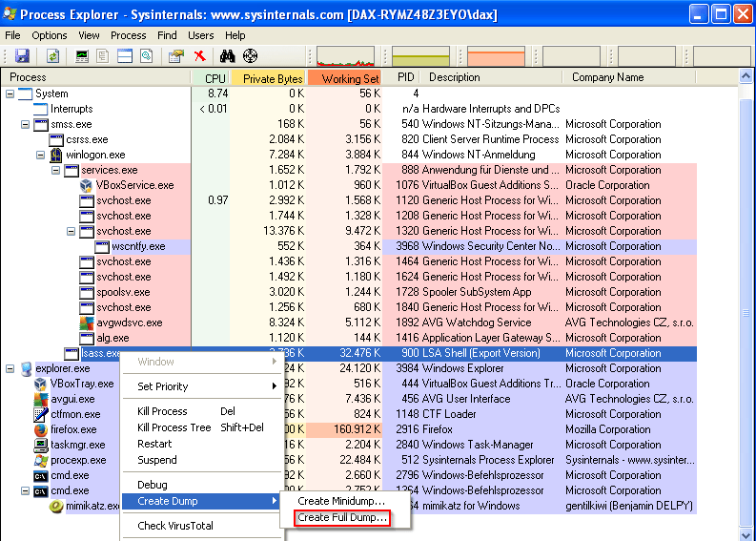756x541 pixels.
Task: Click the Refresh Now toolbar icon
Action: pyautogui.click(x=52, y=56)
